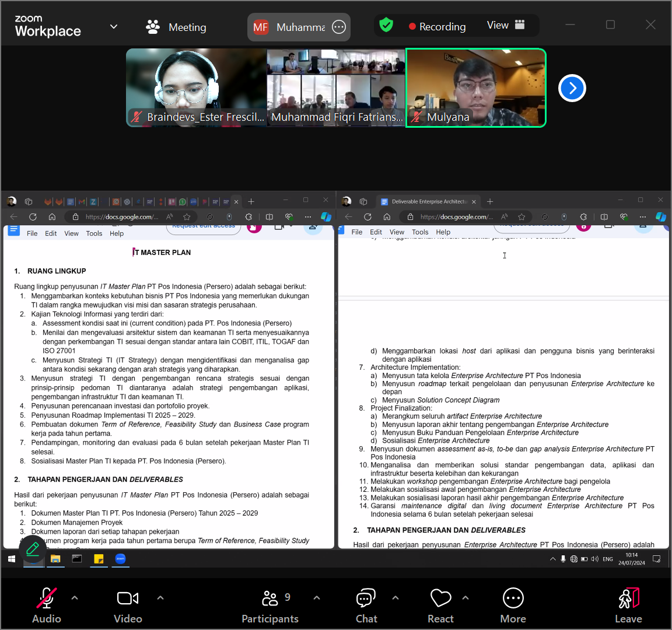Open the Participants list

[270, 605]
